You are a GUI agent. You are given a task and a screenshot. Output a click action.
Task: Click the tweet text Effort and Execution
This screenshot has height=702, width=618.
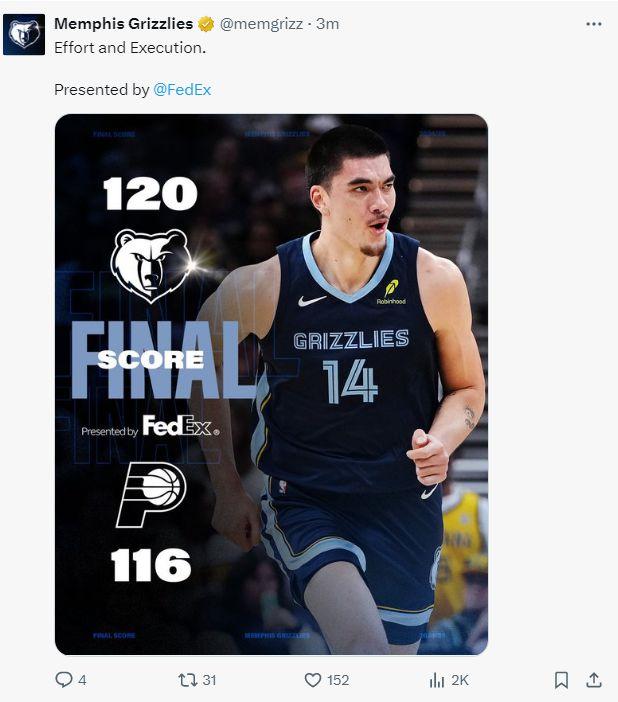coord(130,47)
